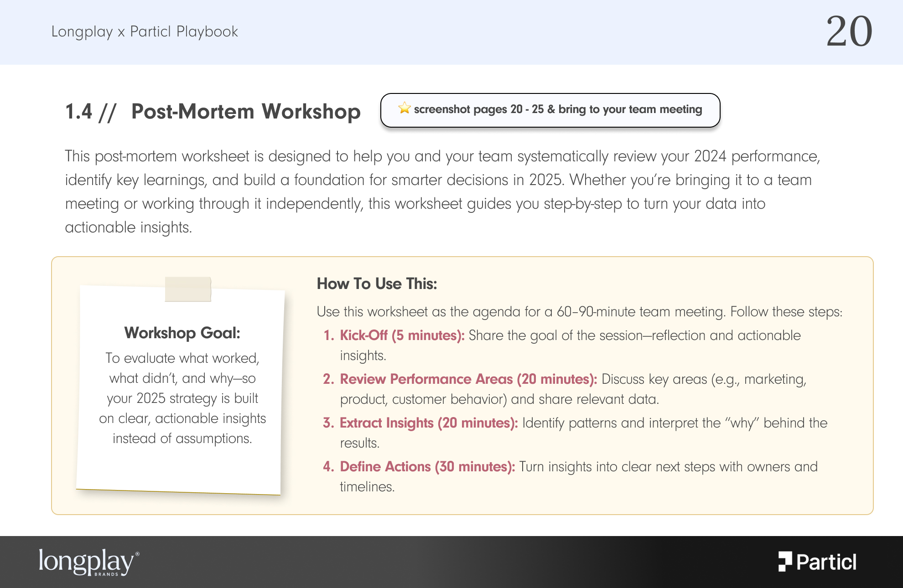
Task: Click the Workshop Goal sticky note title
Action: click(182, 333)
